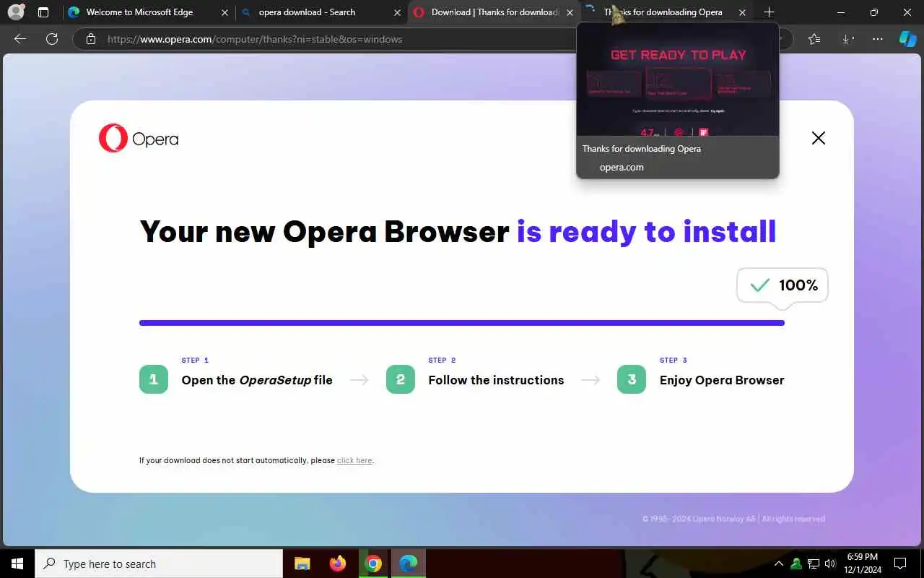Open the volume speaker tray icon
Screen dimensions: 924x578
coord(830,564)
